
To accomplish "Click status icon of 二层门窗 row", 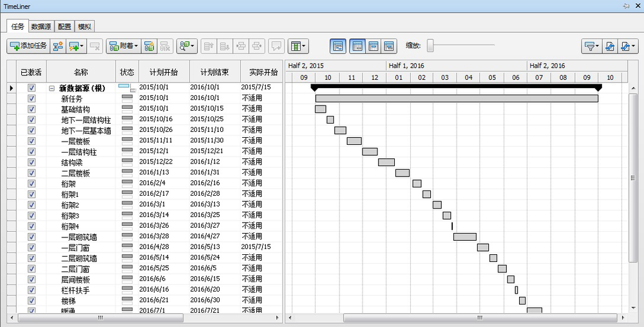I will point(128,268).
